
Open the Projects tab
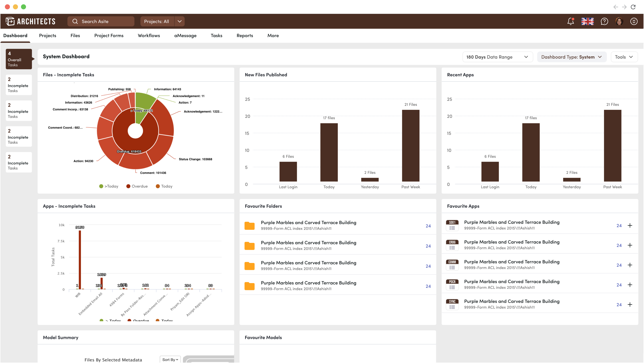pyautogui.click(x=48, y=36)
